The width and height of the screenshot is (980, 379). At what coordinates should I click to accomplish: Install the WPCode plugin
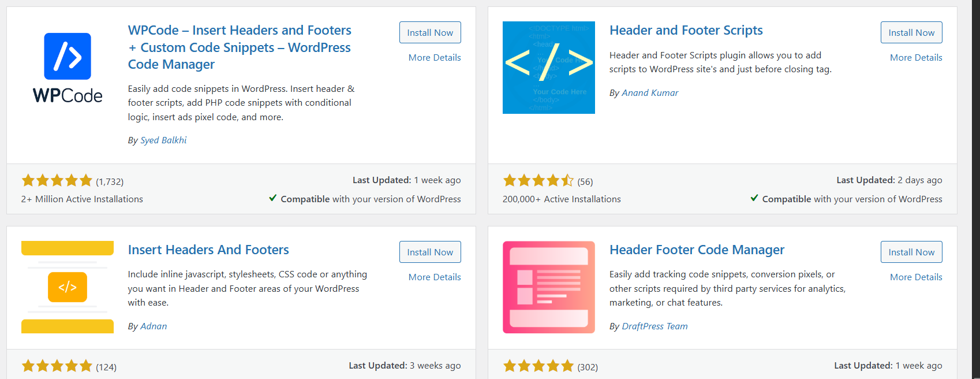(430, 32)
